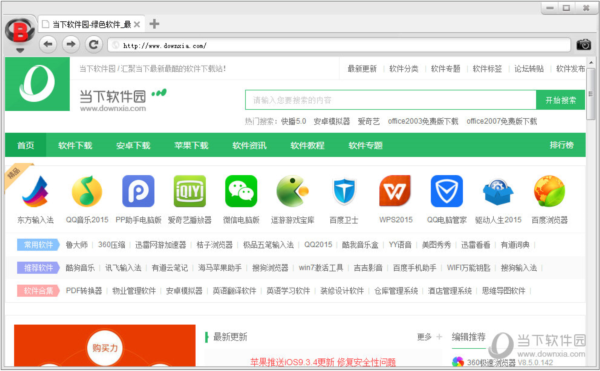
Task: Open the 软件资讯 navigation item
Action: tap(249, 145)
